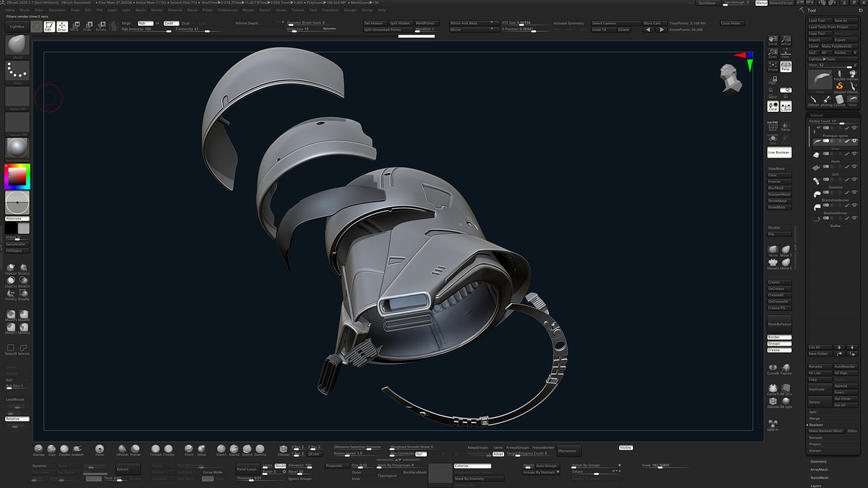
Task: Enable Zadd sculpting mode
Action: click(x=170, y=23)
